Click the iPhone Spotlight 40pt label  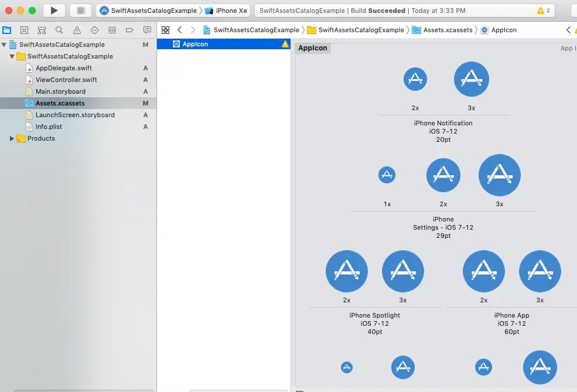click(374, 323)
